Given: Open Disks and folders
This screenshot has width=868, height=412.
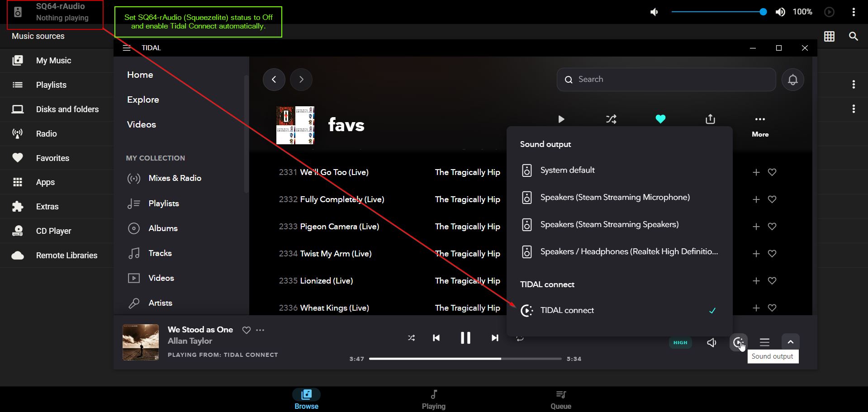Looking at the screenshot, I should [x=57, y=109].
